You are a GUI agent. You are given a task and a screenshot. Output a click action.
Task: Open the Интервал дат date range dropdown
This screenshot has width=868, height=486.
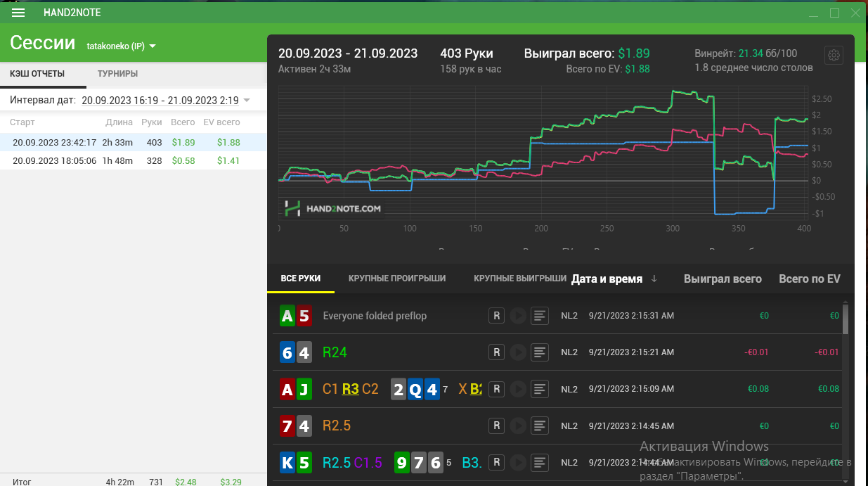pyautogui.click(x=166, y=101)
